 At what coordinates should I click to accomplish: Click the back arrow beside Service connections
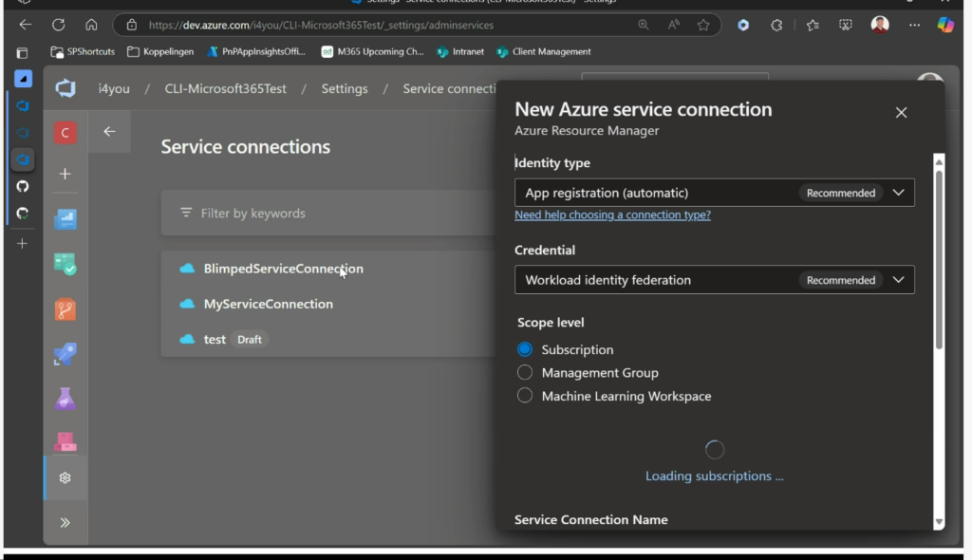[x=110, y=132]
